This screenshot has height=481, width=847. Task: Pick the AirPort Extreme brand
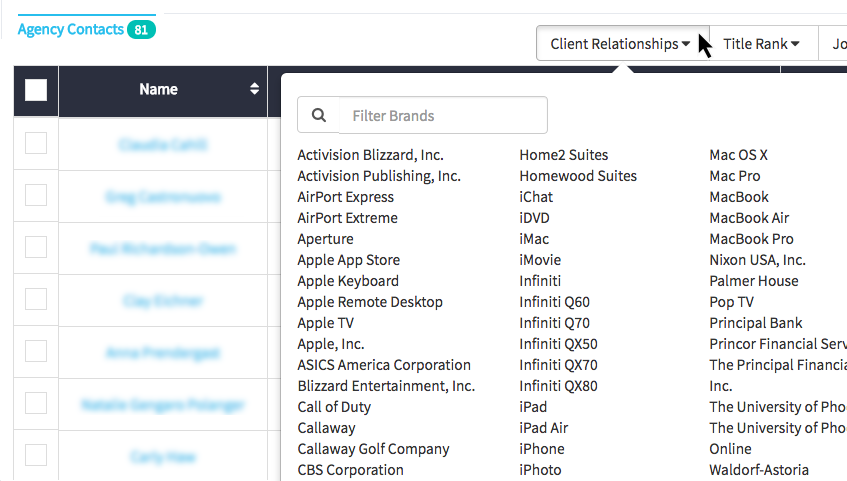[x=348, y=218]
